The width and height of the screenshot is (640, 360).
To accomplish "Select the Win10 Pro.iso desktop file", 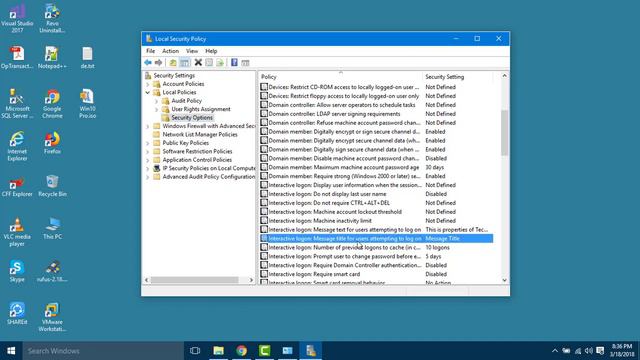I will tap(87, 104).
